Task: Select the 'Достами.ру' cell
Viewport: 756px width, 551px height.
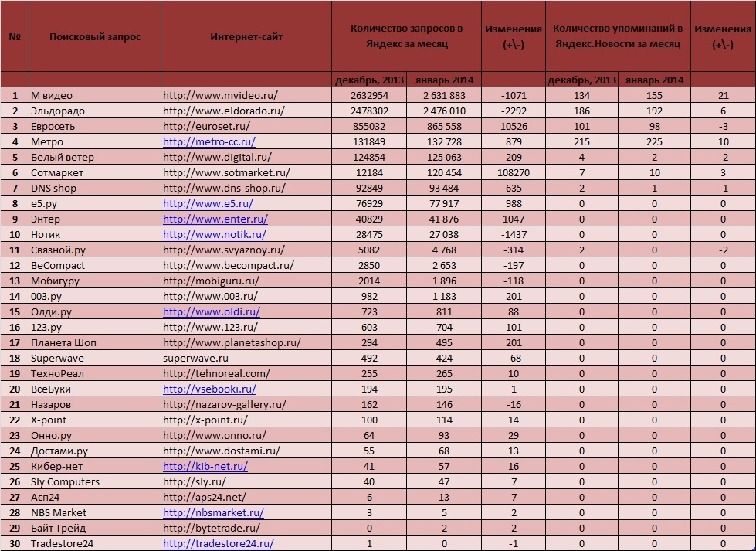Action: (95, 451)
